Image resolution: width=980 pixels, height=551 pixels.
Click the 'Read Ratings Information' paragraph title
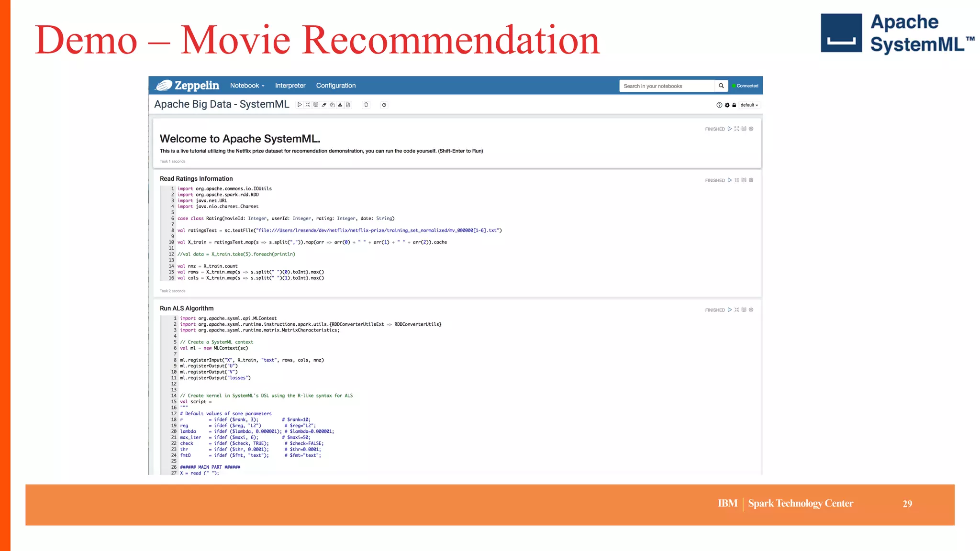point(196,179)
